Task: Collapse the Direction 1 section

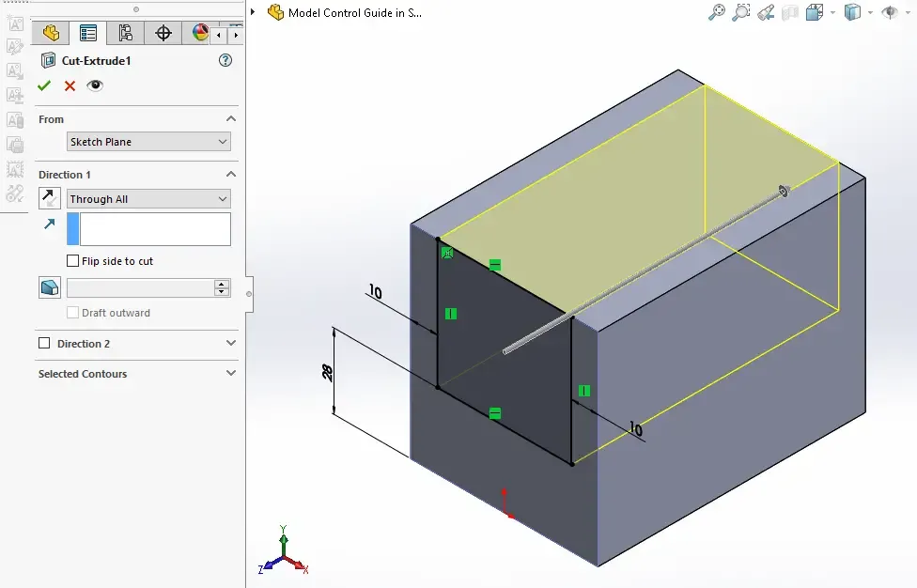Action: (231, 174)
